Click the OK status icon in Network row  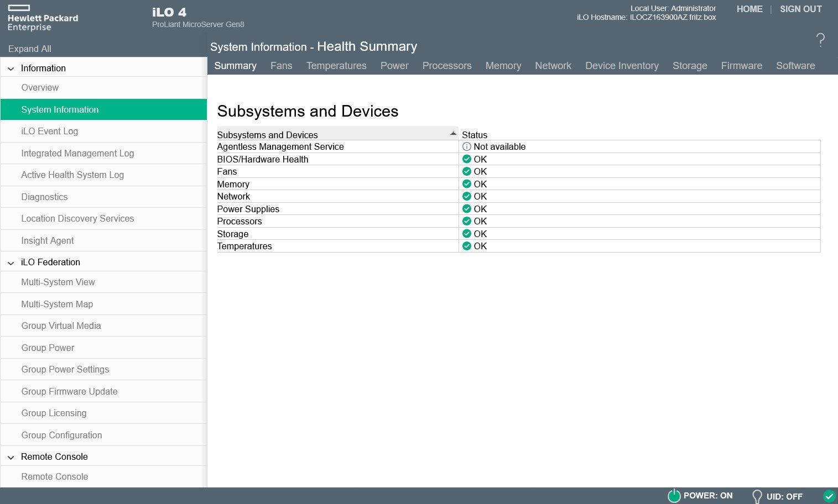[x=466, y=196]
